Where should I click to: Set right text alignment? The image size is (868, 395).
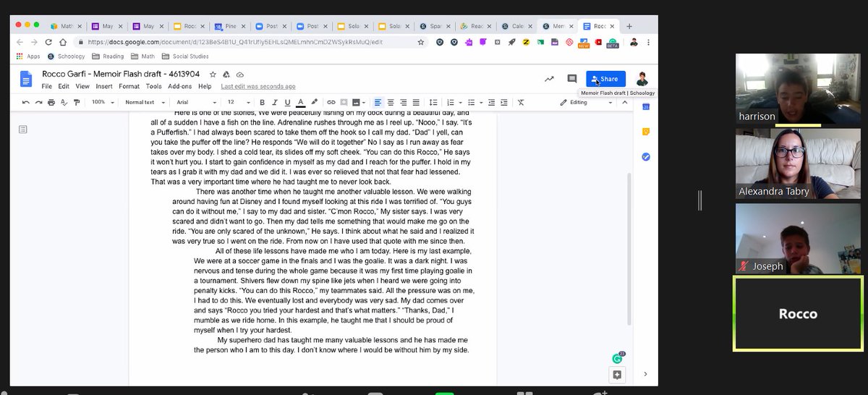404,103
